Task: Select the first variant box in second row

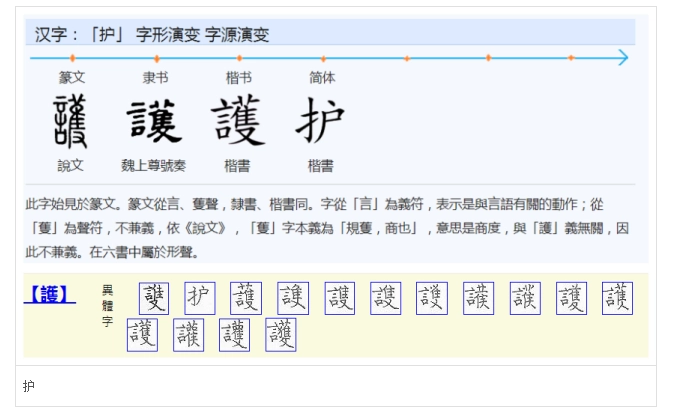Action: click(x=142, y=335)
